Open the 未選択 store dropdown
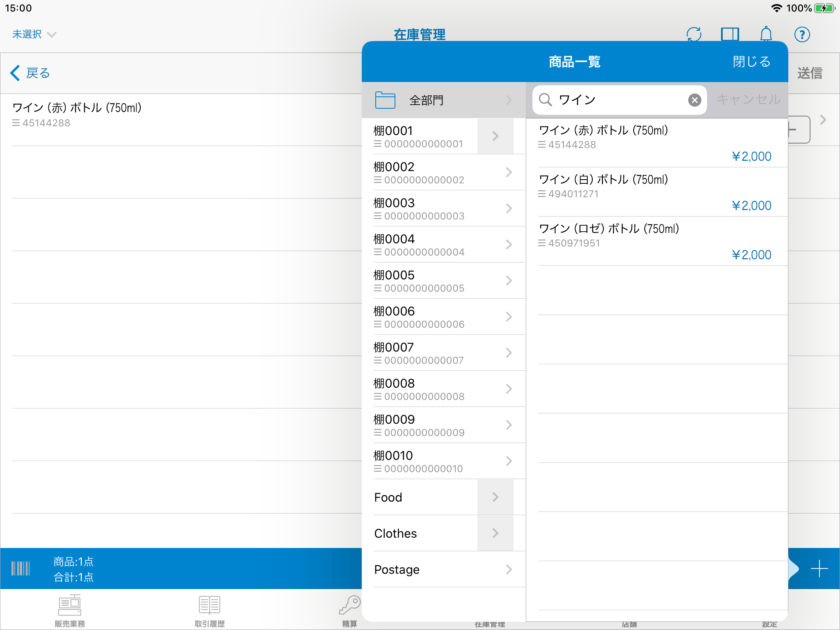This screenshot has width=840, height=630. [34, 34]
